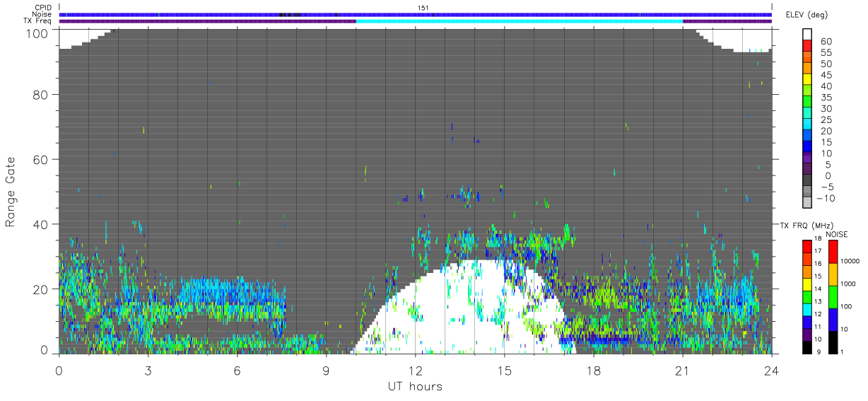The image size is (868, 401).
Task: Click the '35' label on the ELEV colorbar
Action: (x=827, y=98)
